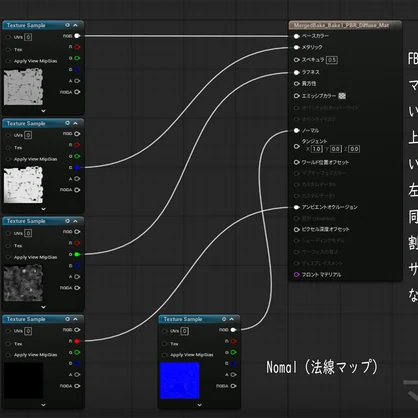Click red R pin on Base Color texture sample

tap(77, 47)
